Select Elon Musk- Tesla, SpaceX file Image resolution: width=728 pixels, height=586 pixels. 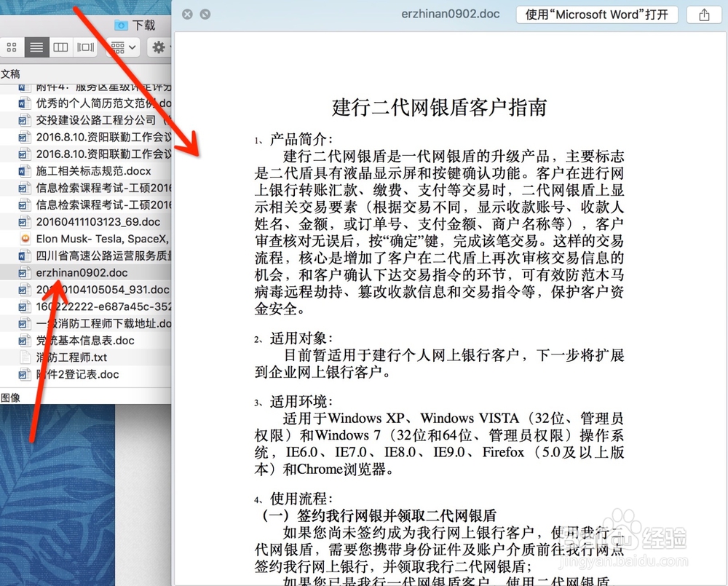click(x=86, y=239)
